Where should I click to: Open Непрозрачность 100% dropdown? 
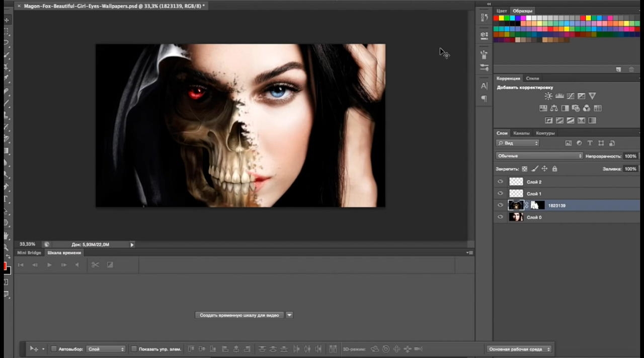pos(630,156)
